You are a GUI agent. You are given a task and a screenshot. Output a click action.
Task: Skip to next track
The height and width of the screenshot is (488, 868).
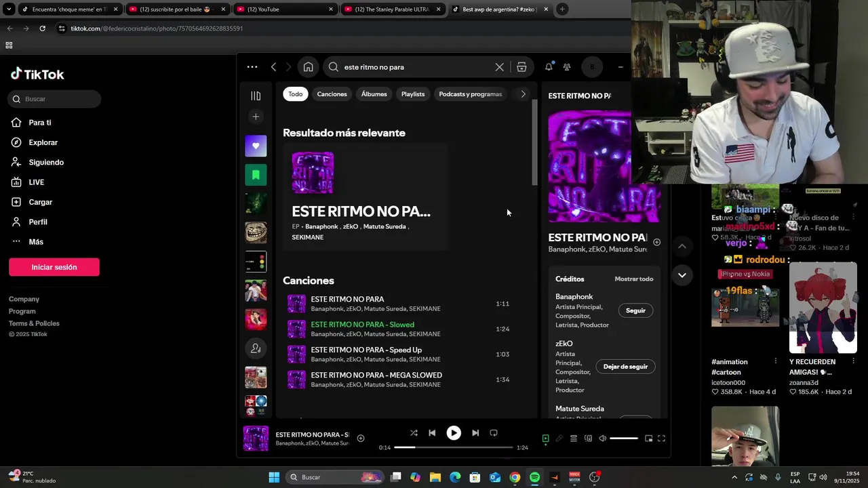475,433
